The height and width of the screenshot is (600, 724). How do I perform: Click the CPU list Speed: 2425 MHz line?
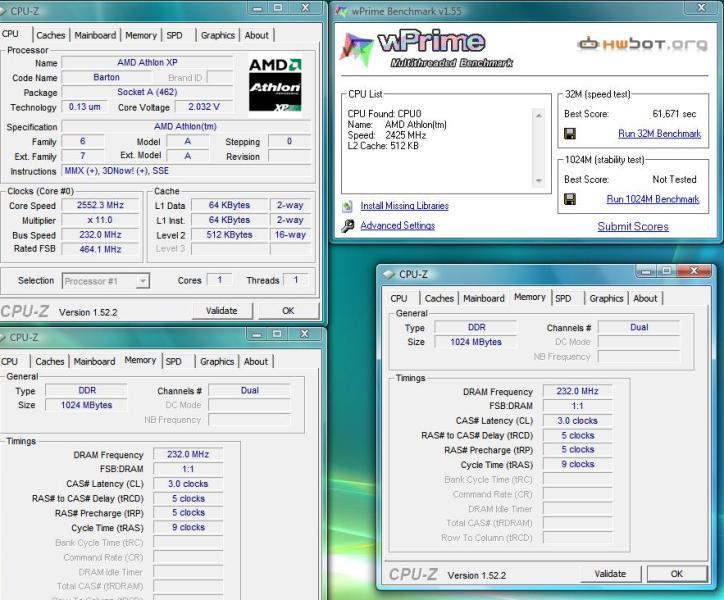pos(387,135)
